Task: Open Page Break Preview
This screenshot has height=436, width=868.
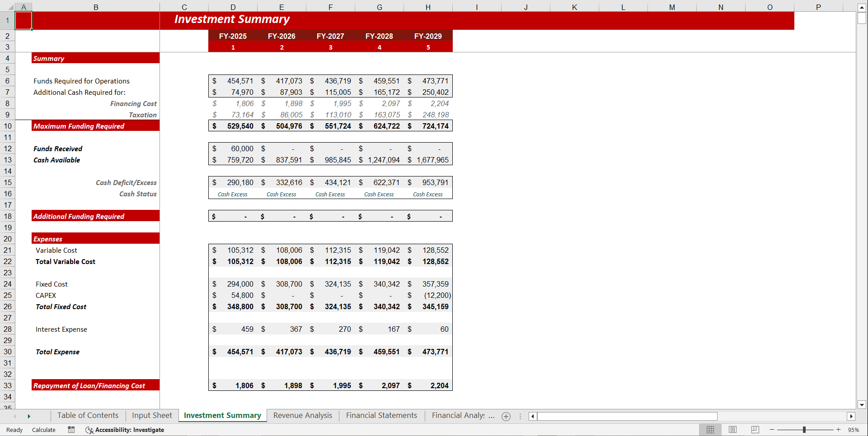Action: click(x=755, y=430)
